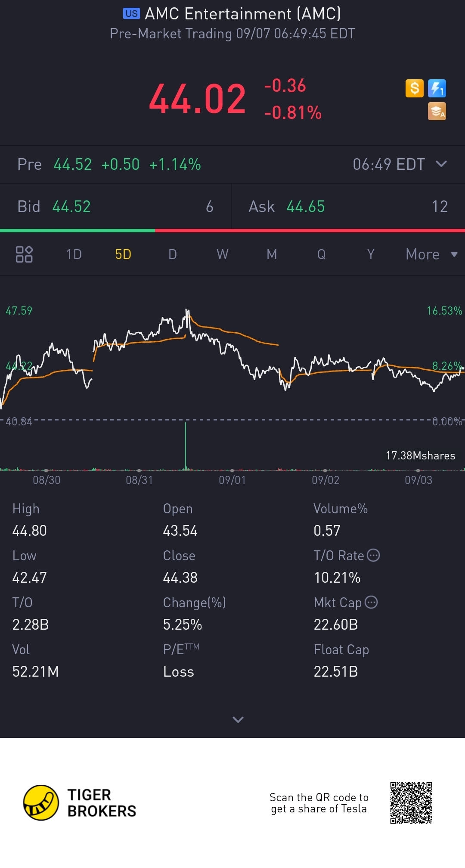465x868 pixels.
Task: Switch to the Q quarterly chart tab
Action: (321, 254)
